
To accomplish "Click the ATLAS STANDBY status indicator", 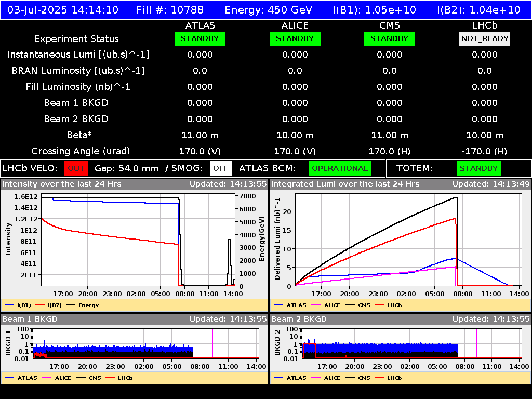I will [x=200, y=38].
